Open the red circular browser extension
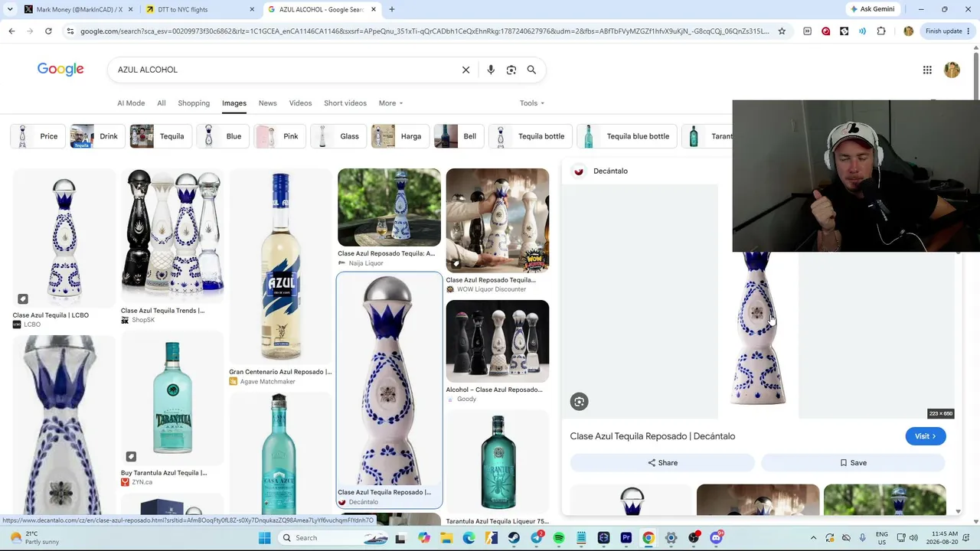The height and width of the screenshot is (551, 980). click(x=825, y=31)
